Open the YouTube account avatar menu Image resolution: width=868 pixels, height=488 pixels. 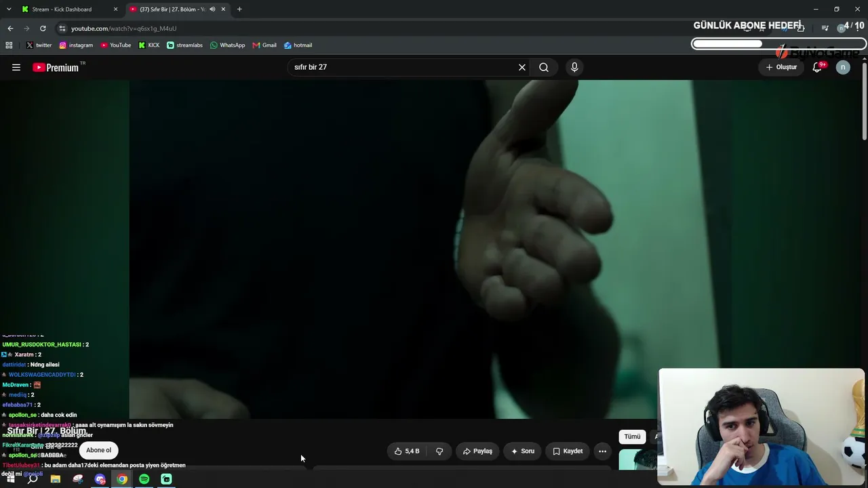coord(843,67)
